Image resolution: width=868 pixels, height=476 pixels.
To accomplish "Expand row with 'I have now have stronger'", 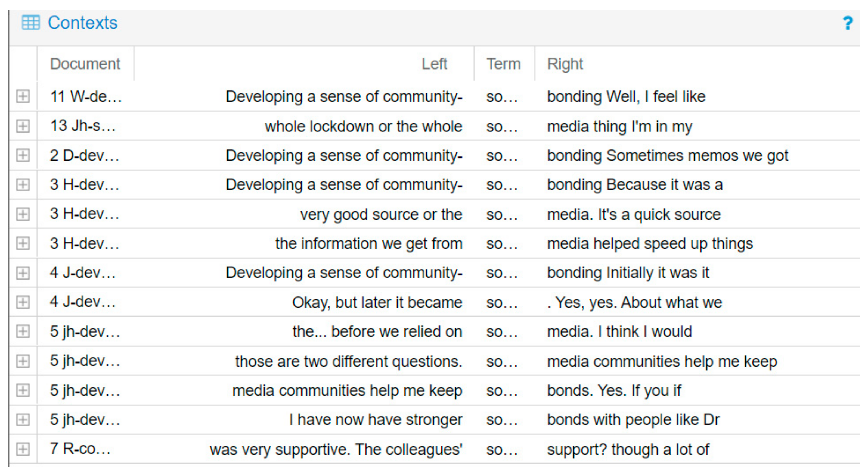I will point(23,420).
